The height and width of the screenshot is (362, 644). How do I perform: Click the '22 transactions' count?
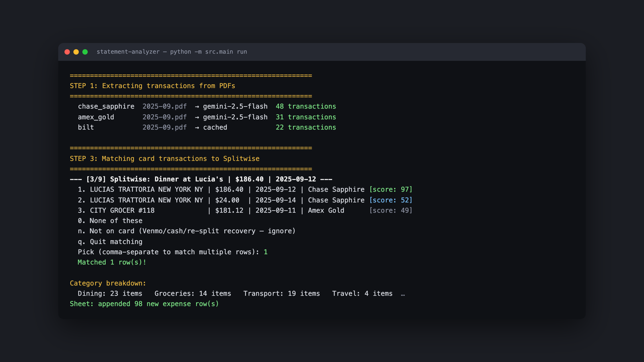(306, 128)
